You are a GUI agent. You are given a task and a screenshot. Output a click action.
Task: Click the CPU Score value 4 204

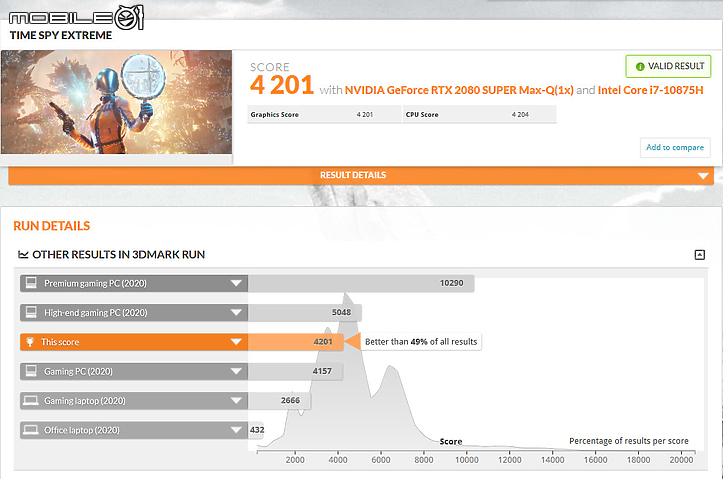tap(520, 114)
